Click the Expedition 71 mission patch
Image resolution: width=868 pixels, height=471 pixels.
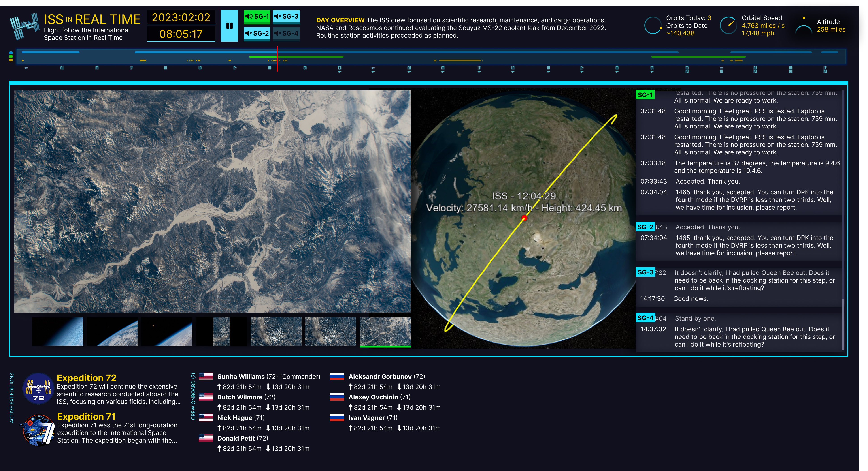pyautogui.click(x=38, y=430)
